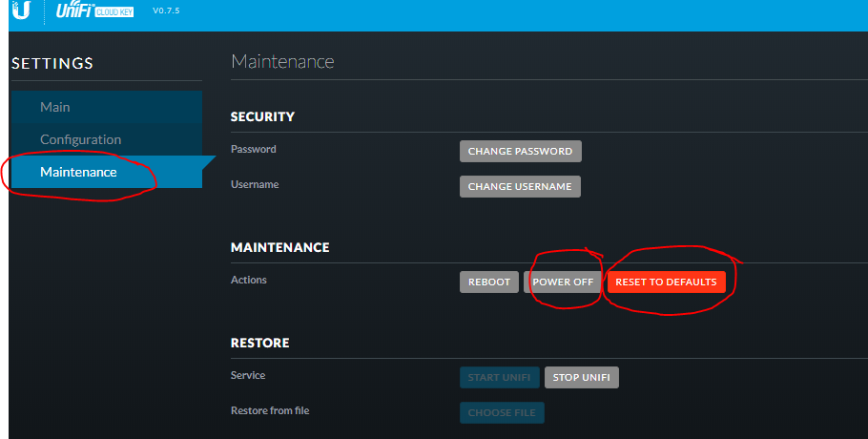Click the Settings sidebar heading
868x439 pixels.
click(52, 64)
